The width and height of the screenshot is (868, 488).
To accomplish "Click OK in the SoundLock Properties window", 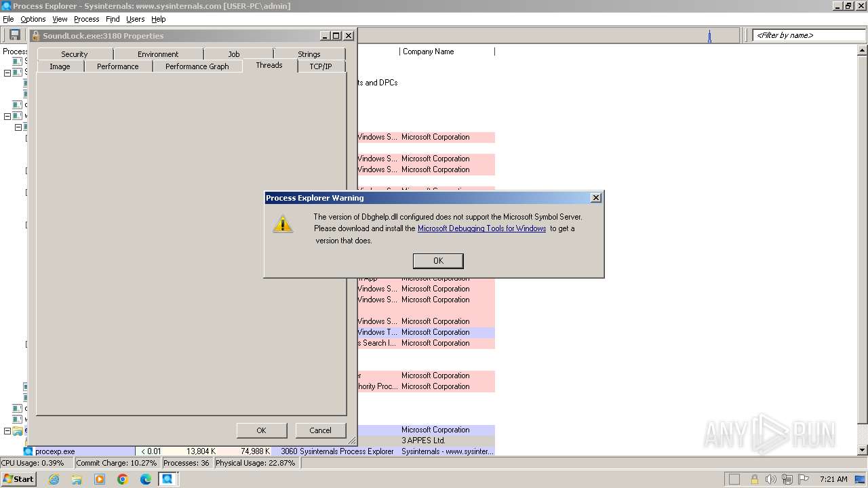I will (261, 430).
